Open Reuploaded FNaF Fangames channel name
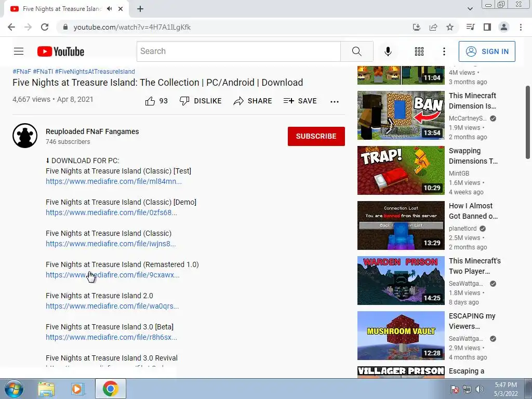 [x=92, y=131]
